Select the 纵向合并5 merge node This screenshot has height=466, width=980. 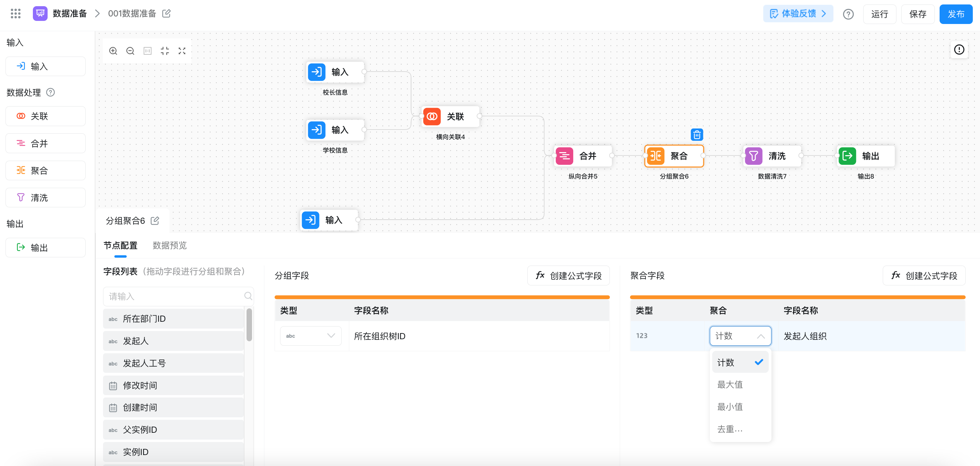coord(583,156)
